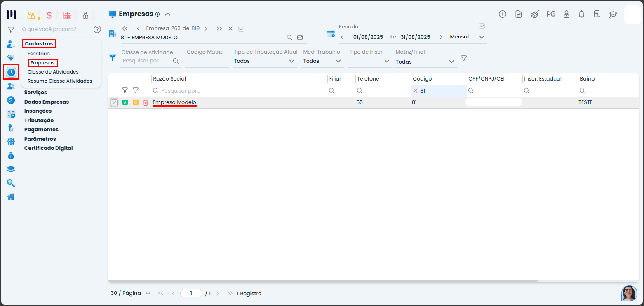644x306 pixels.
Task: Click the red trash delete icon
Action: tap(146, 102)
